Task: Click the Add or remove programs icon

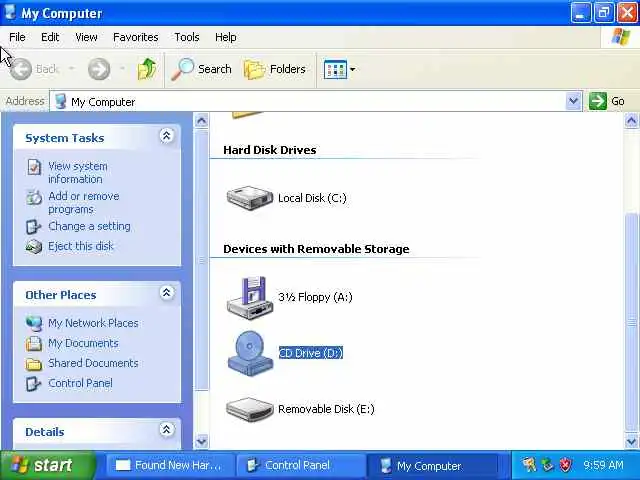Action: (x=34, y=198)
